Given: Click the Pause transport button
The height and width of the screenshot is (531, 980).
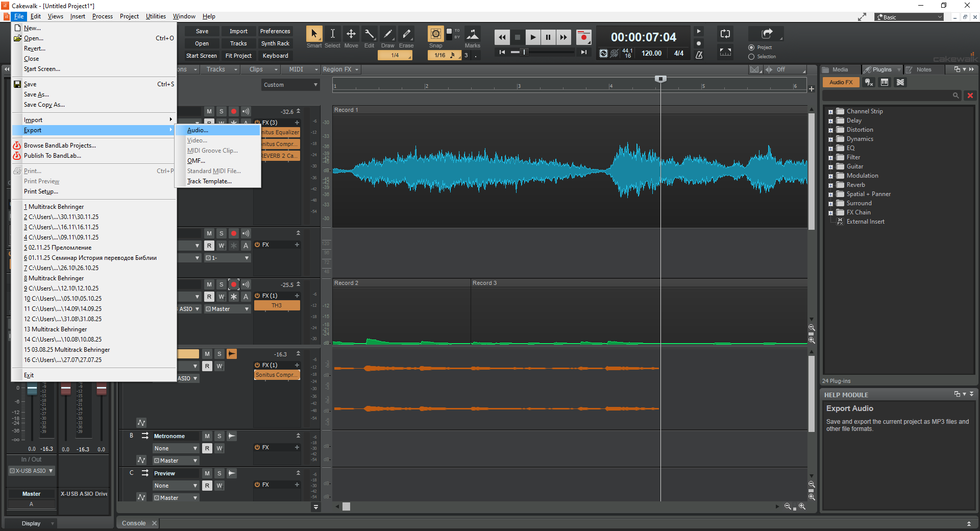Looking at the screenshot, I should 548,37.
